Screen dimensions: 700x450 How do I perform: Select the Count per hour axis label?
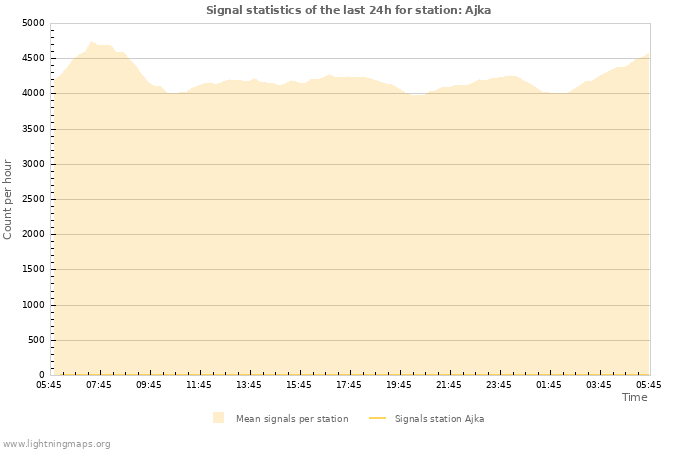(x=8, y=199)
